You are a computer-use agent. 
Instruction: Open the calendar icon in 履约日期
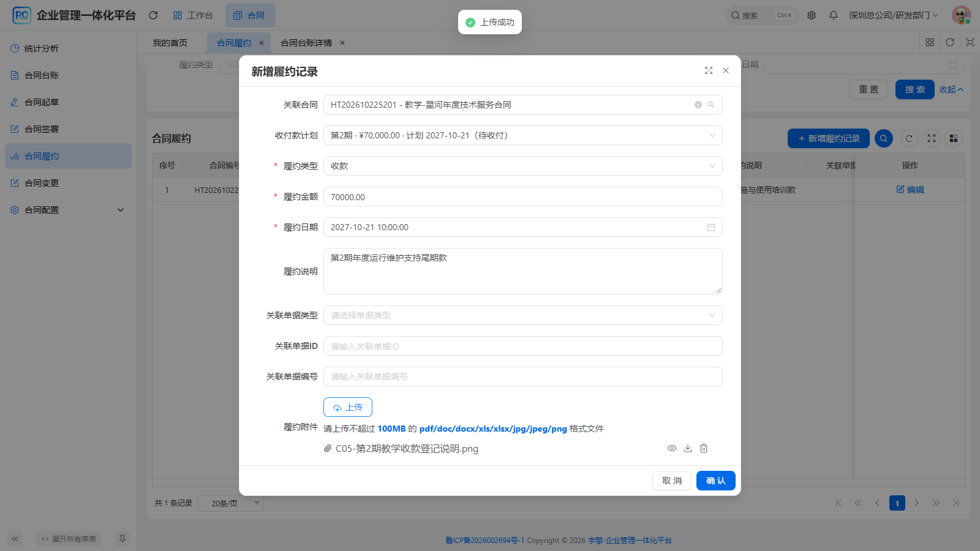coord(711,227)
